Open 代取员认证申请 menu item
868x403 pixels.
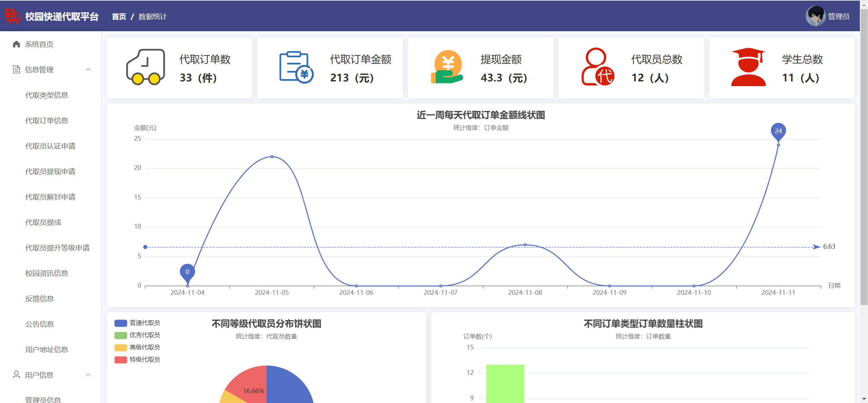point(50,146)
